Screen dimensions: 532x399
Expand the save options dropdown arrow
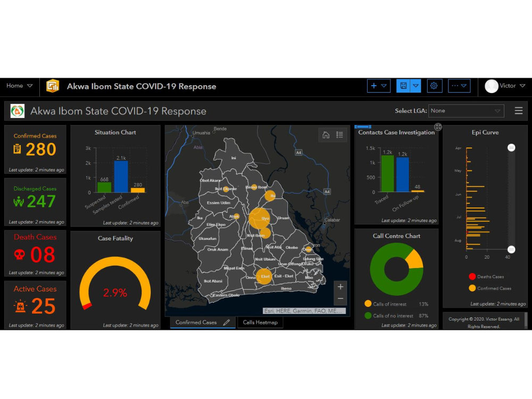[415, 86]
